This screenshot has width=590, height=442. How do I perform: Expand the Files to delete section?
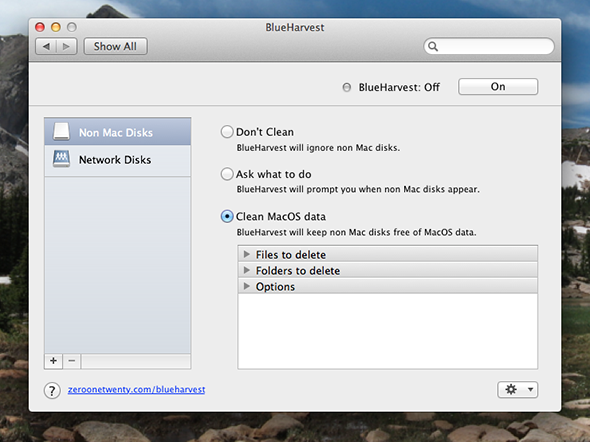[x=247, y=254]
